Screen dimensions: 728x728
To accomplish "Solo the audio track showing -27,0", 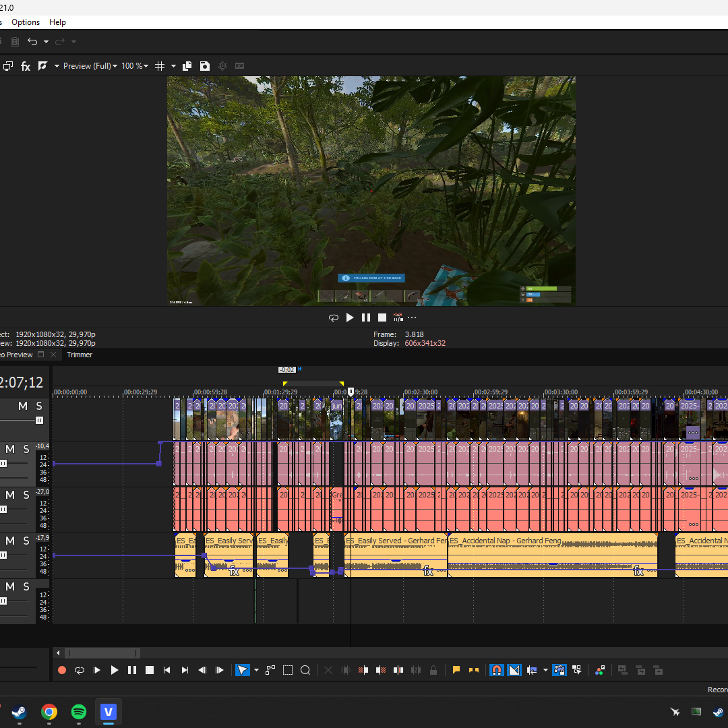I will pos(26,495).
